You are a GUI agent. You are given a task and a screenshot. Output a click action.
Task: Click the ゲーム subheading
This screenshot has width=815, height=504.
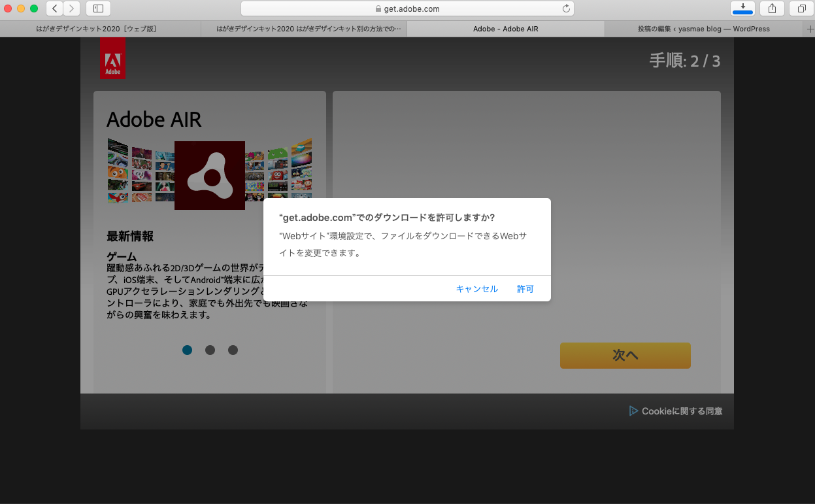pyautogui.click(x=122, y=256)
